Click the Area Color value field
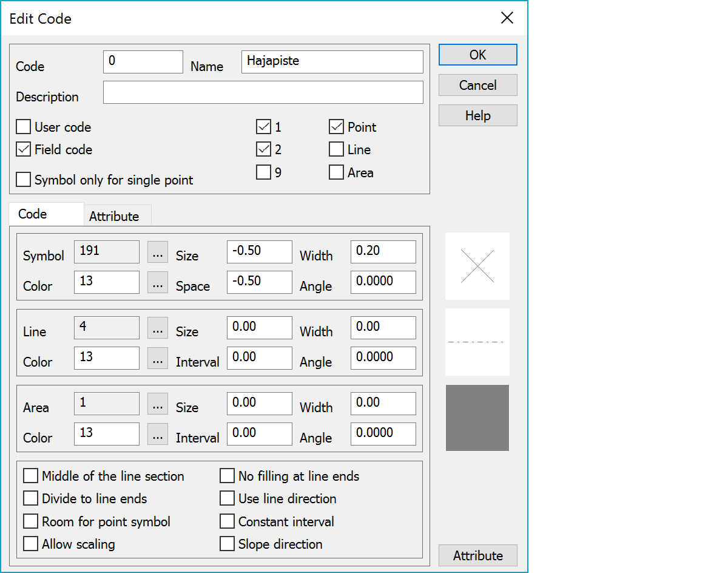Screen dimensions: 728x573 click(107, 434)
